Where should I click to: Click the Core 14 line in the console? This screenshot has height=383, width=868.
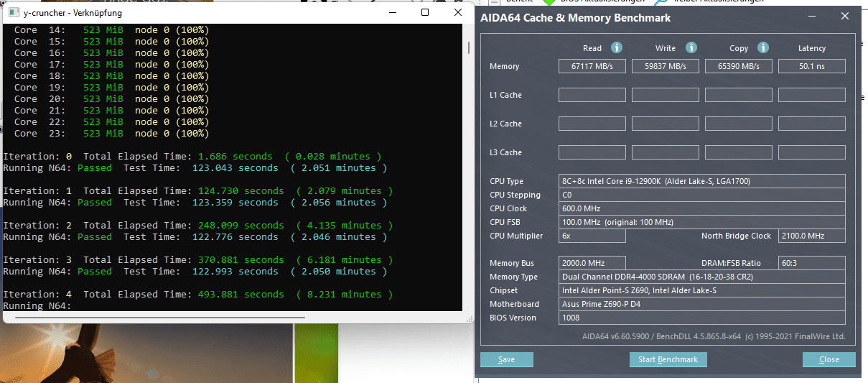[x=111, y=29]
